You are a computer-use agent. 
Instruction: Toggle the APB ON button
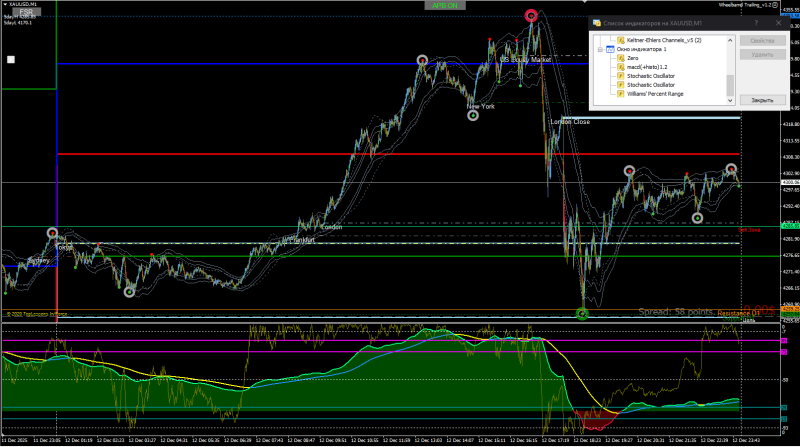[x=445, y=5]
